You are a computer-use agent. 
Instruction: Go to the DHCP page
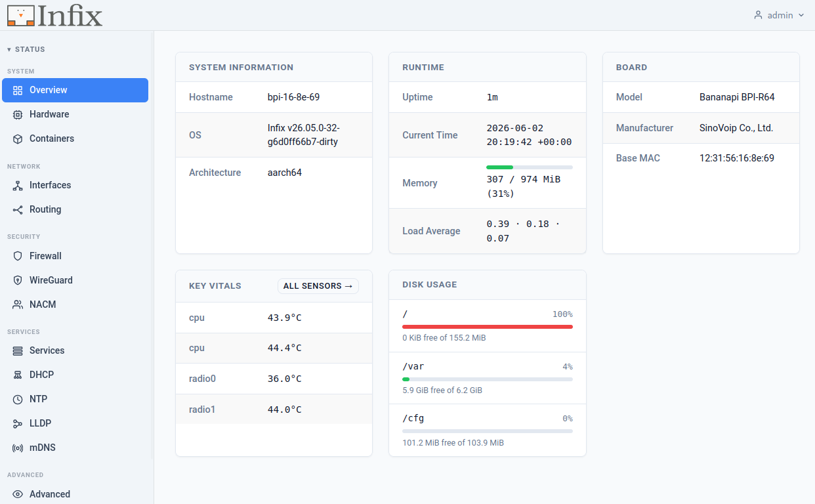75,375
